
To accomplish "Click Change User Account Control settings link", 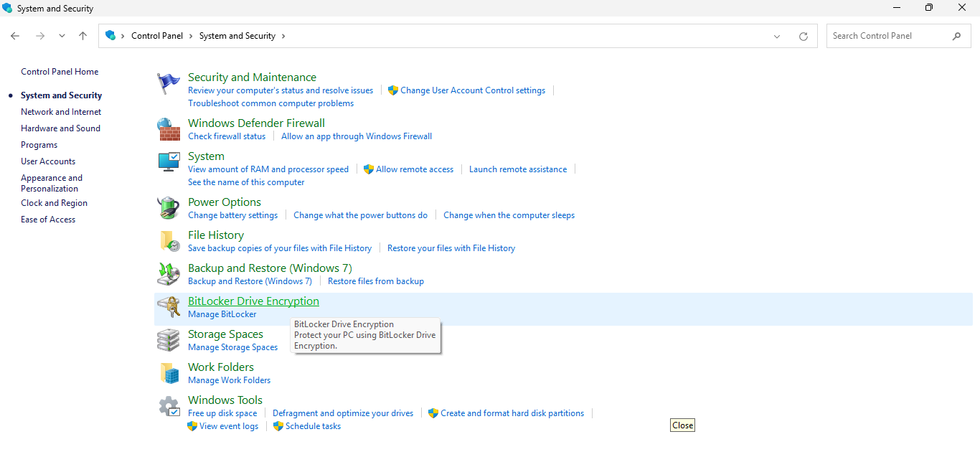I will (472, 90).
